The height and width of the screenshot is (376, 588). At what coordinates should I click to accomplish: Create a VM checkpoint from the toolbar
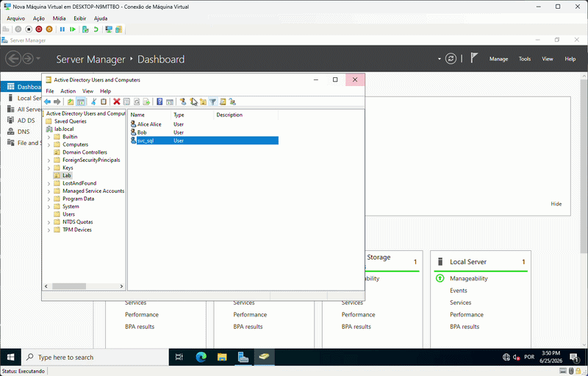click(x=85, y=29)
